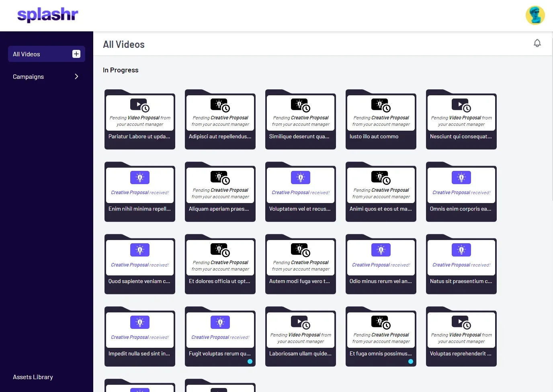
Task: Click the splashr logo
Action: coord(48,15)
